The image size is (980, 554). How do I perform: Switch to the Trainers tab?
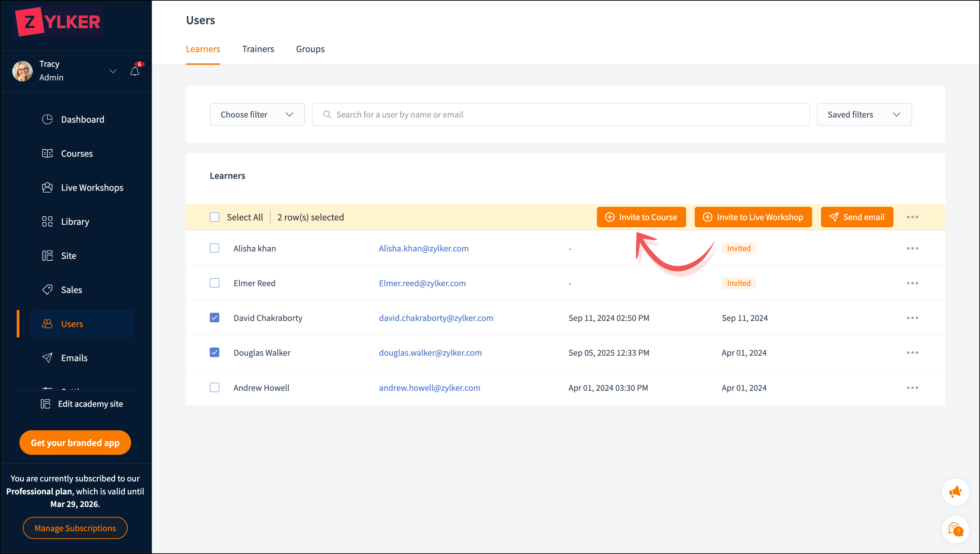(258, 49)
